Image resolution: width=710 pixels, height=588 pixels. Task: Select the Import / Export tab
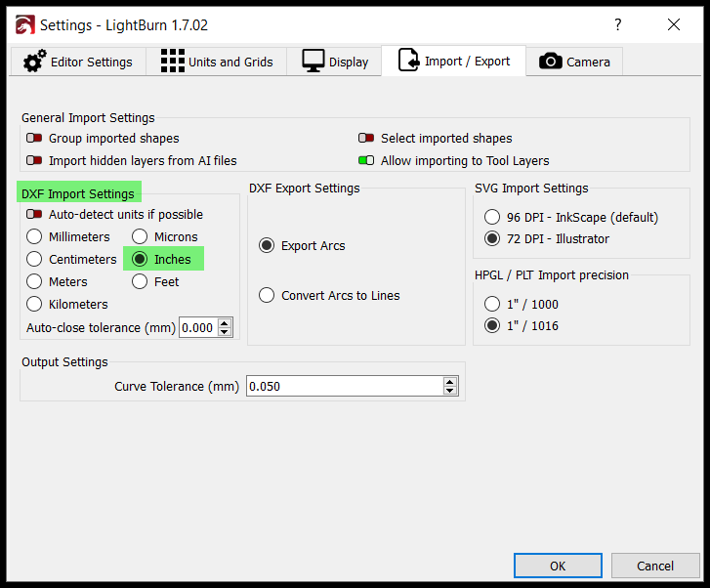coord(454,61)
